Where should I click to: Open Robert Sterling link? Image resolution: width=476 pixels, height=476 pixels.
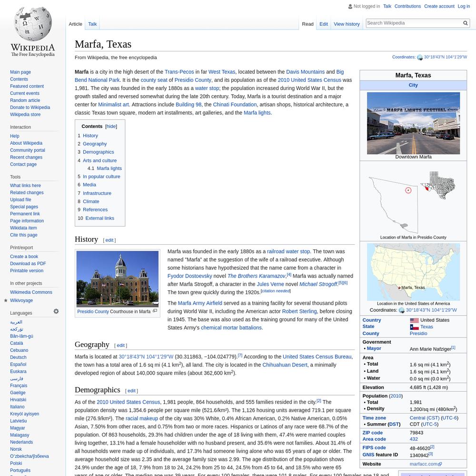click(299, 311)
